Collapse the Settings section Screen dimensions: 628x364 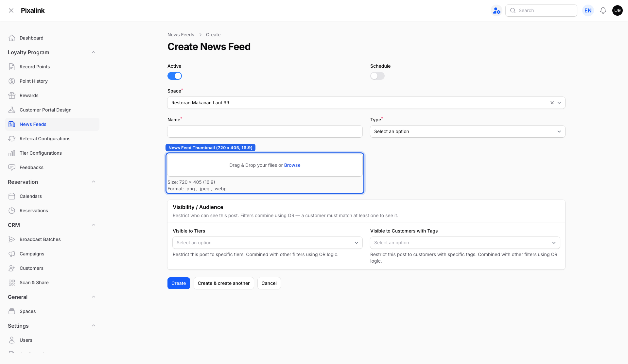94,326
